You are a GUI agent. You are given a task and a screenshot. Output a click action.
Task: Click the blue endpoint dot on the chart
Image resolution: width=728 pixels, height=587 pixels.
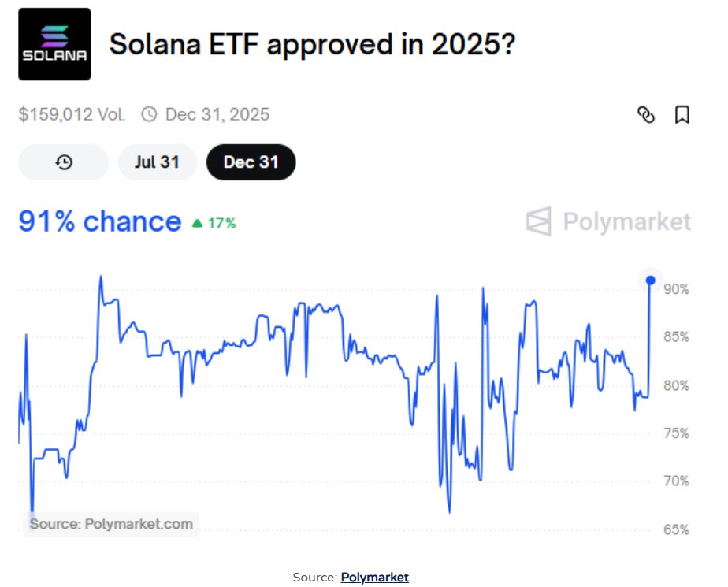click(651, 280)
